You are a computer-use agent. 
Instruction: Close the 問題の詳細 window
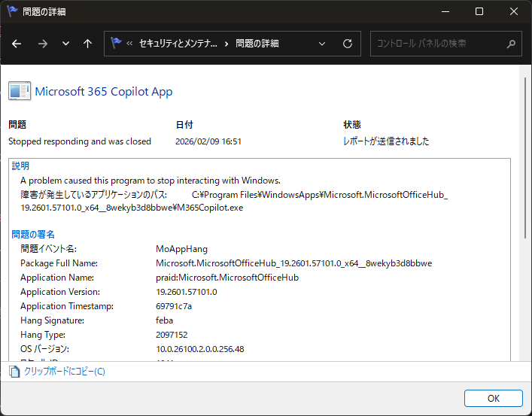pos(514,11)
